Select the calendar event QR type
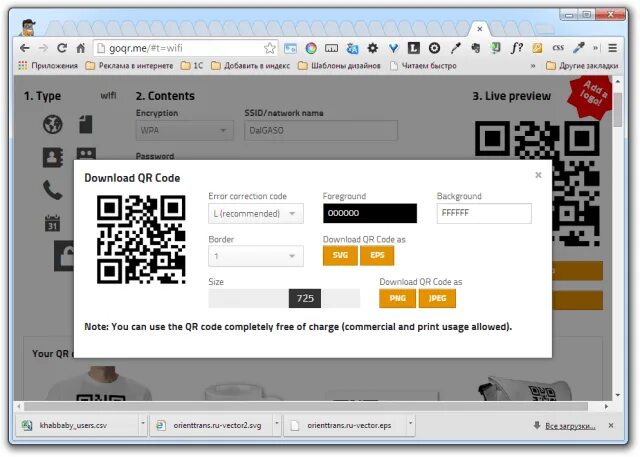The image size is (640, 457). tap(53, 223)
